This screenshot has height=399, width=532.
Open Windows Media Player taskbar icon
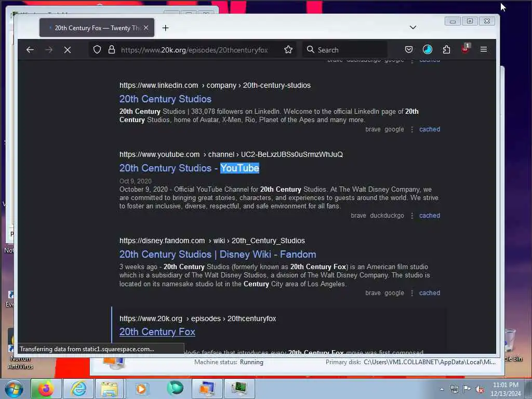tap(141, 389)
